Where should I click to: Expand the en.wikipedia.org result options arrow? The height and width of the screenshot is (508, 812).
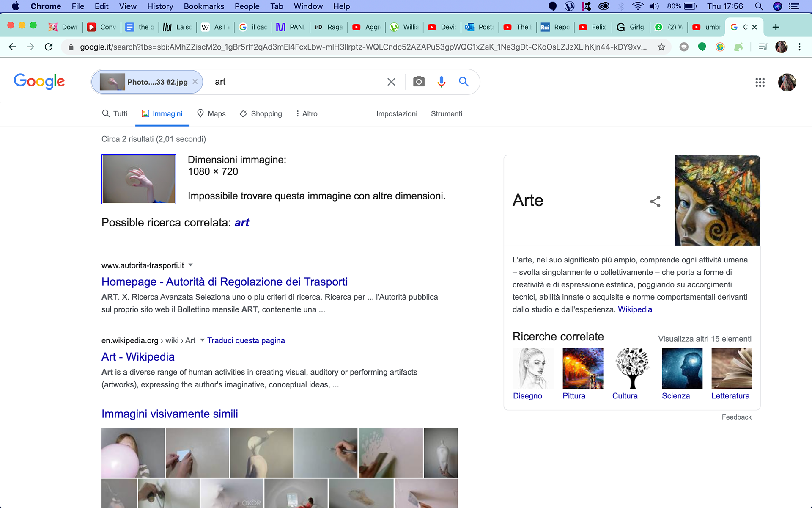pos(202,340)
